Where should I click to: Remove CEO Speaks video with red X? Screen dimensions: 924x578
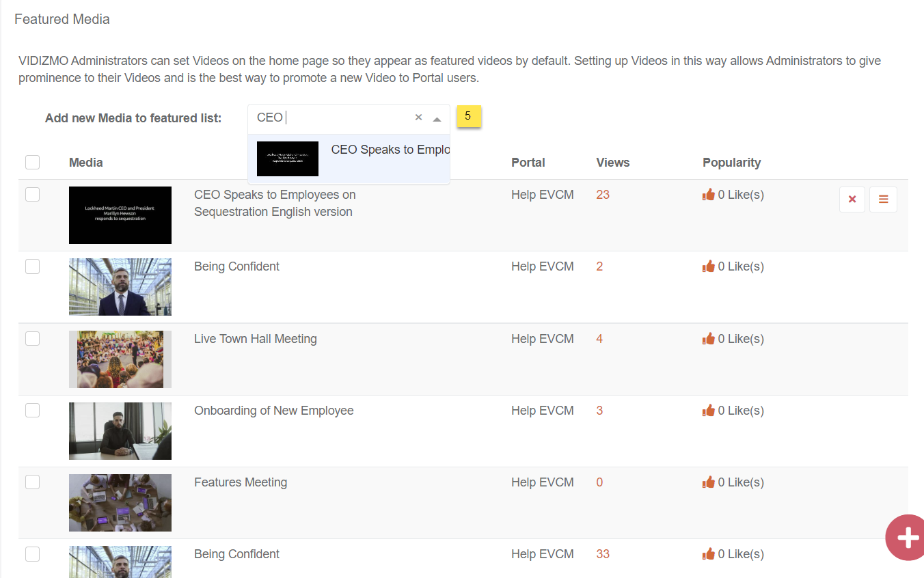(852, 199)
